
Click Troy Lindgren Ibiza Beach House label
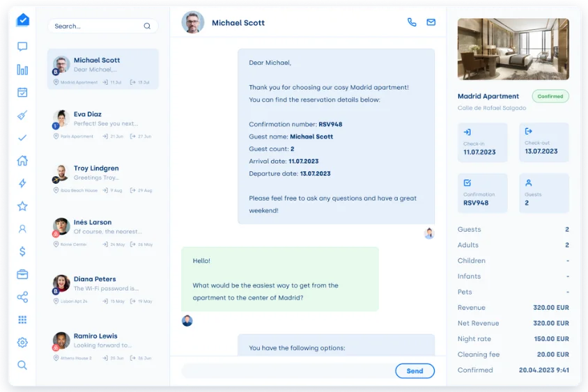(79, 190)
